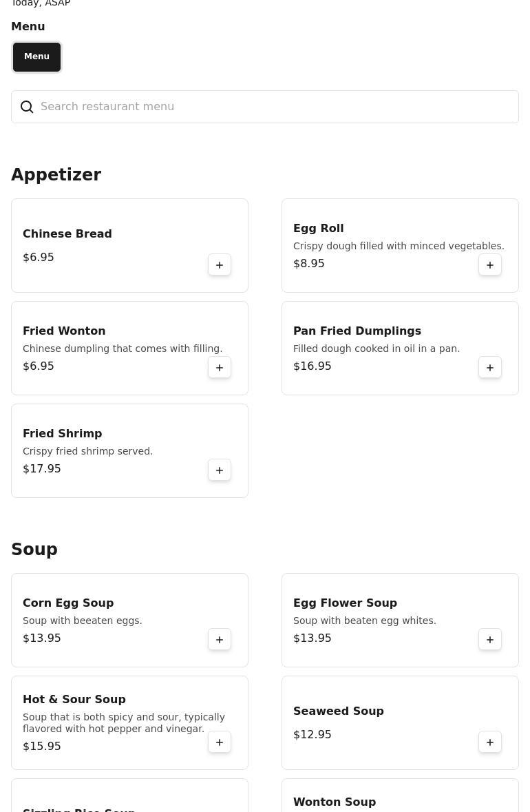Focus the Search restaurant menu field
The width and height of the screenshot is (530, 812).
275,107
